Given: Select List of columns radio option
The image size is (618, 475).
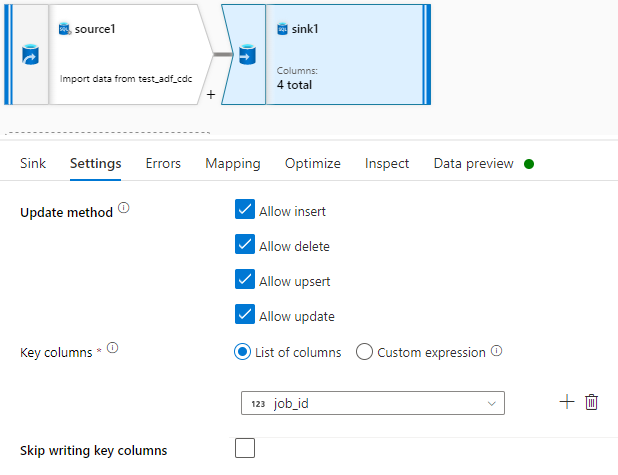Looking at the screenshot, I should pos(242,351).
